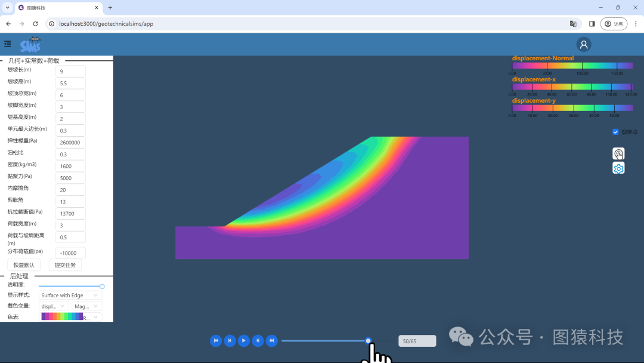This screenshot has height=363, width=644.
Task: Open the 色表 colormap dropdown
Action: coord(70,316)
